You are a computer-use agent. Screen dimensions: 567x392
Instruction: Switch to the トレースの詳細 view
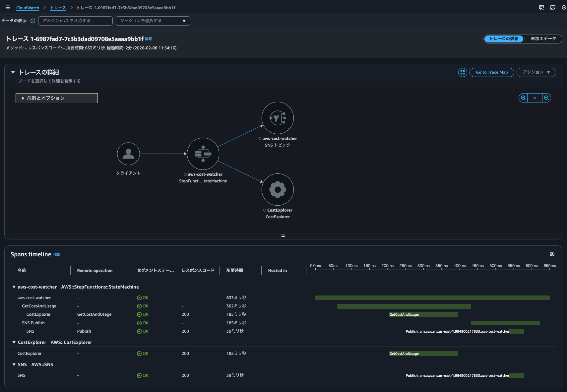click(504, 39)
